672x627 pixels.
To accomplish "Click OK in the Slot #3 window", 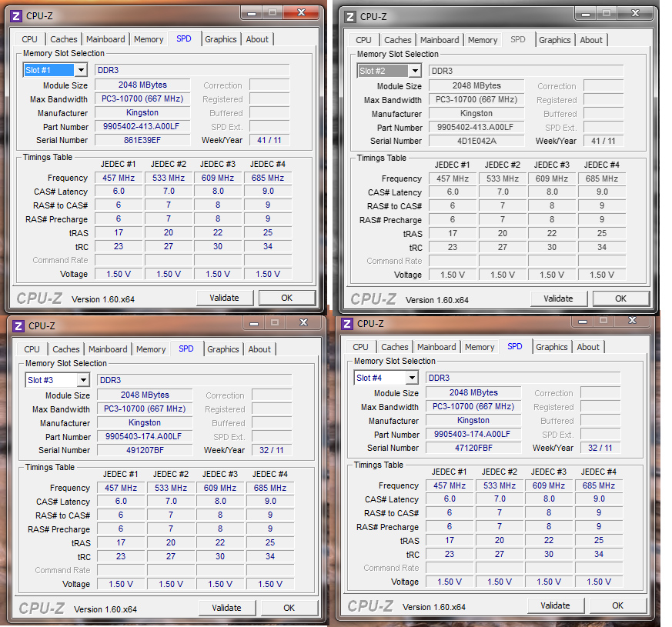I will (x=289, y=609).
